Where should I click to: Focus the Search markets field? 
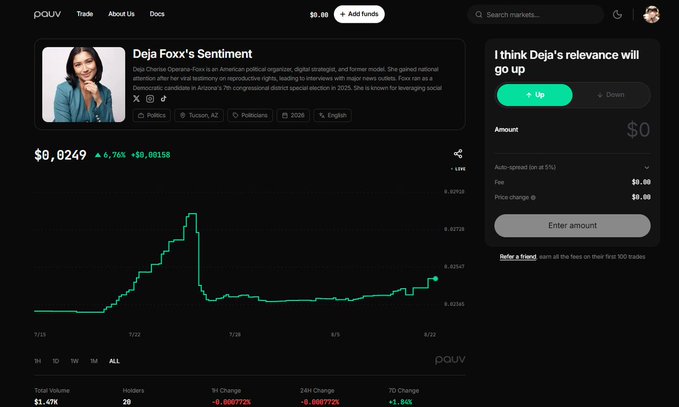[x=535, y=15]
